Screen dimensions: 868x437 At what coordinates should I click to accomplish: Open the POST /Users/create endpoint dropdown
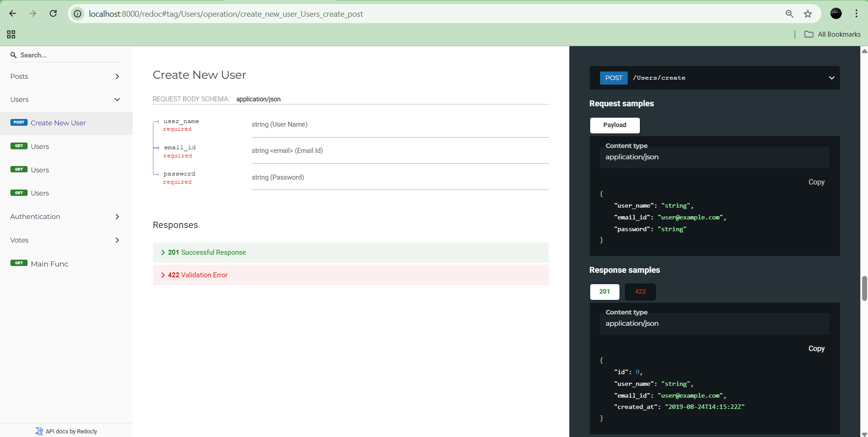pos(831,77)
